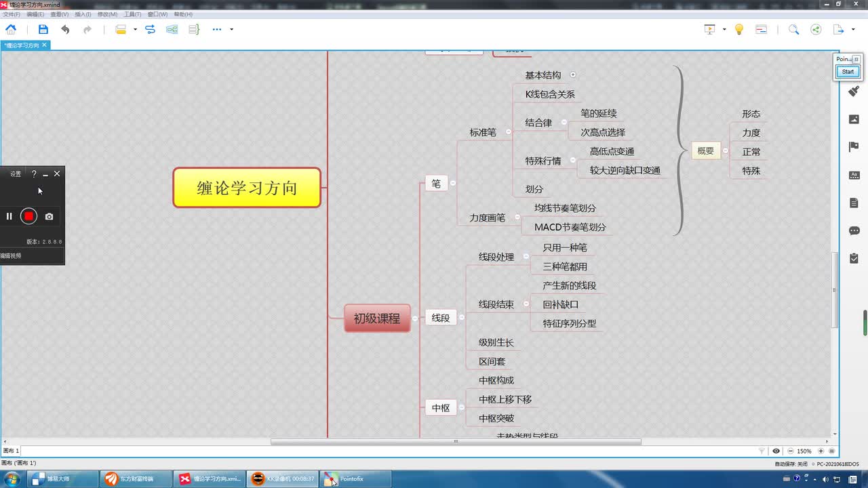Click the horizontal canvas scrollbar

[456, 442]
